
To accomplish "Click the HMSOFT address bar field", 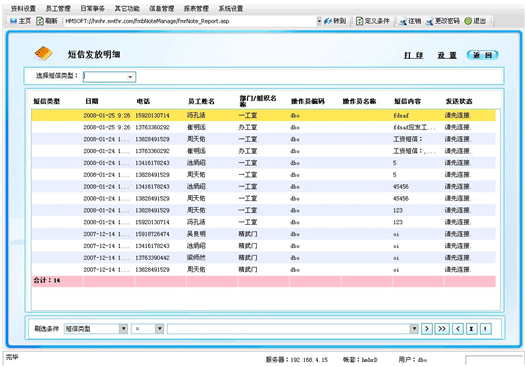I will pyautogui.click(x=190, y=21).
